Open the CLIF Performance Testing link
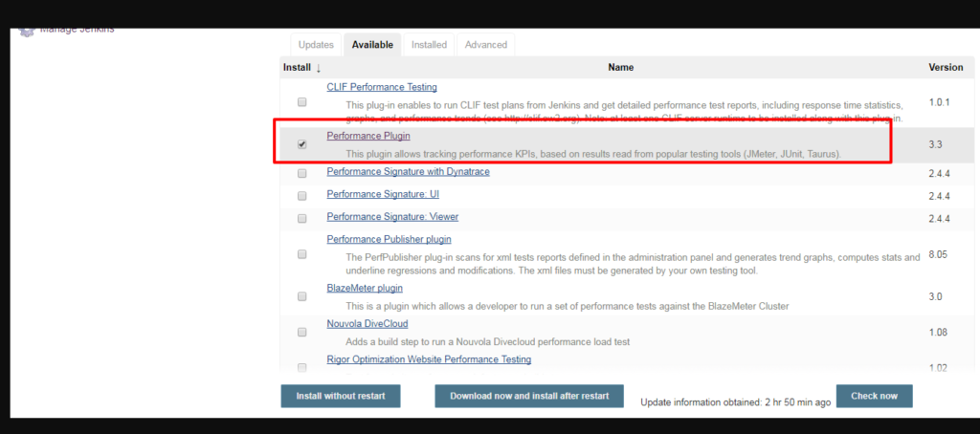 (382, 87)
